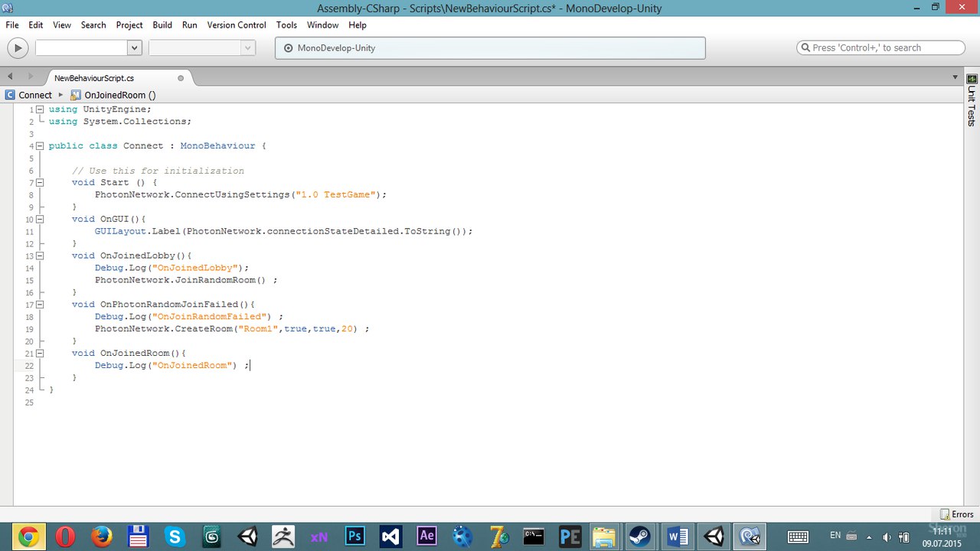Switch the EN input language indicator
Viewport: 980px width, 551px height.
(835, 536)
